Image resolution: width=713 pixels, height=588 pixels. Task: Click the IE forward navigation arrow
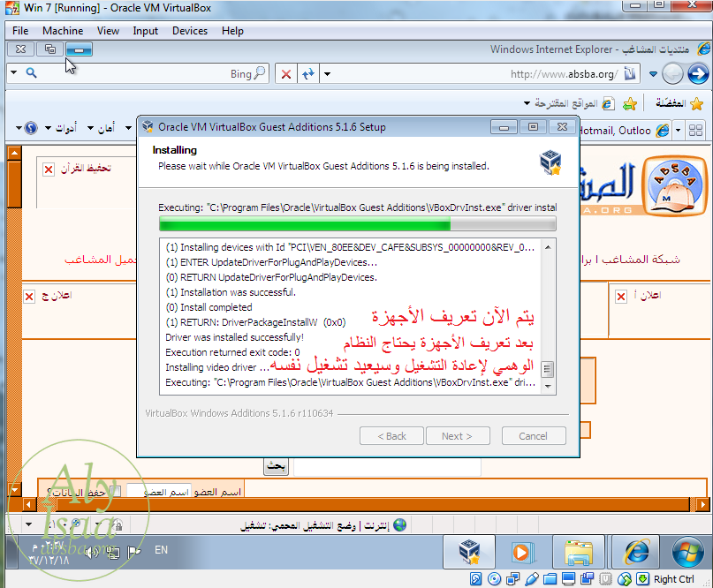(672, 74)
